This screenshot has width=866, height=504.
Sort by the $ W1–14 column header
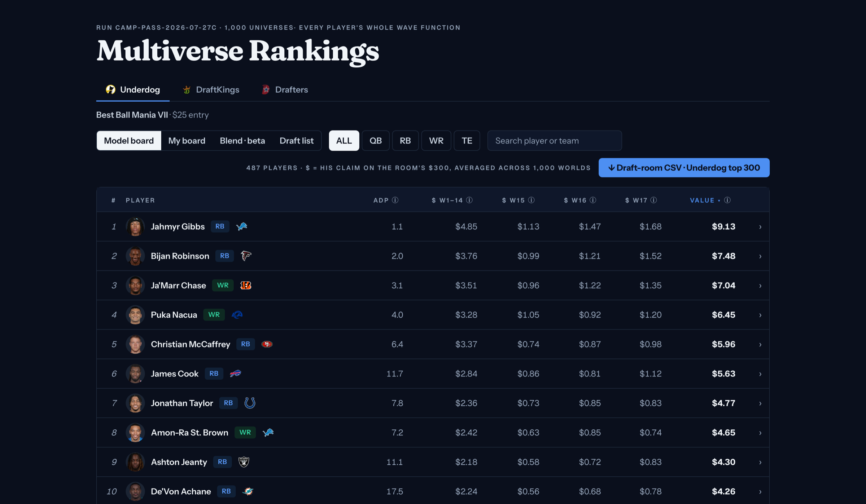click(x=447, y=200)
